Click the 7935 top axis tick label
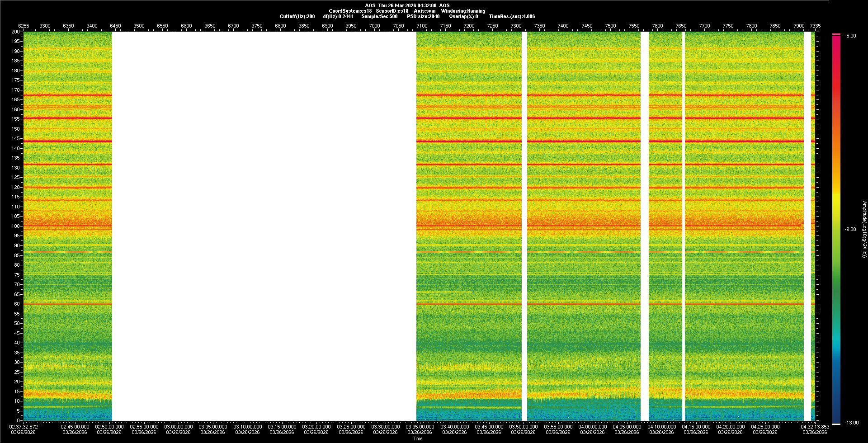This screenshot has width=868, height=443. tap(815, 26)
